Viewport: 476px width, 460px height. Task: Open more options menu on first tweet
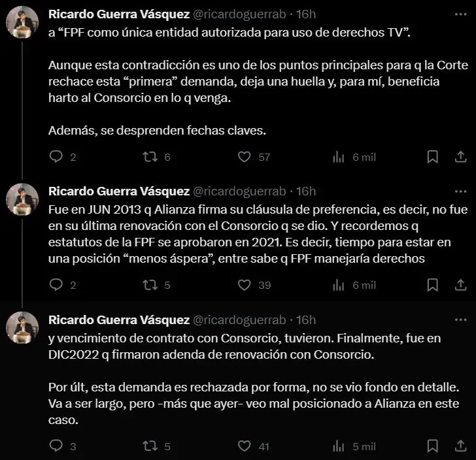click(x=461, y=13)
